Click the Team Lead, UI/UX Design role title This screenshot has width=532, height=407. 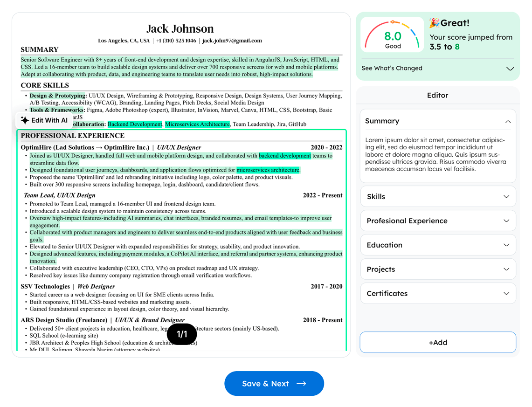point(60,195)
